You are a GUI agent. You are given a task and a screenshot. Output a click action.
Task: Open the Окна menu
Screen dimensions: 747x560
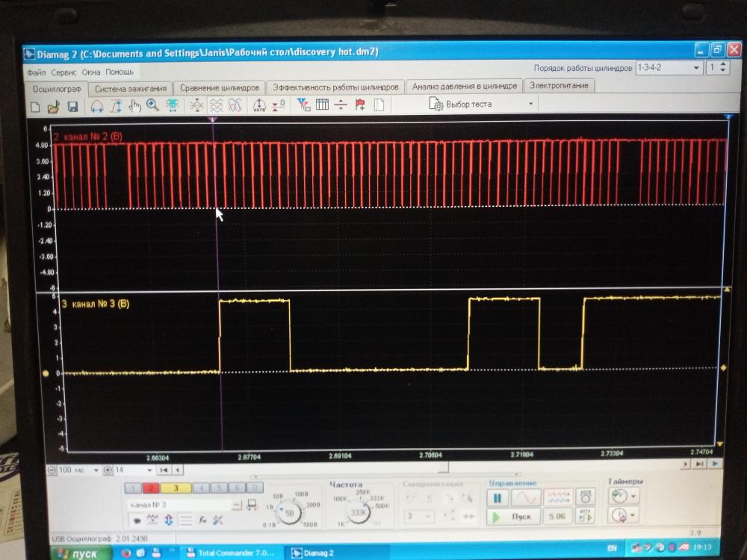91,72
